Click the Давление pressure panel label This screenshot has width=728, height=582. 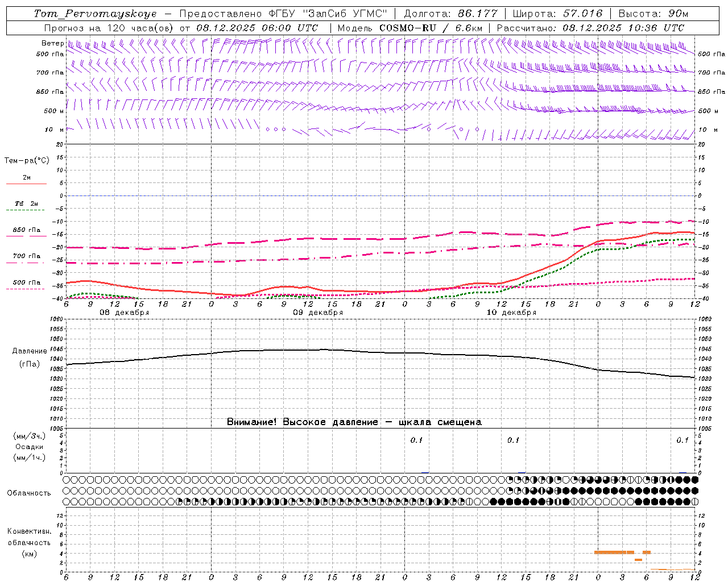(29, 351)
